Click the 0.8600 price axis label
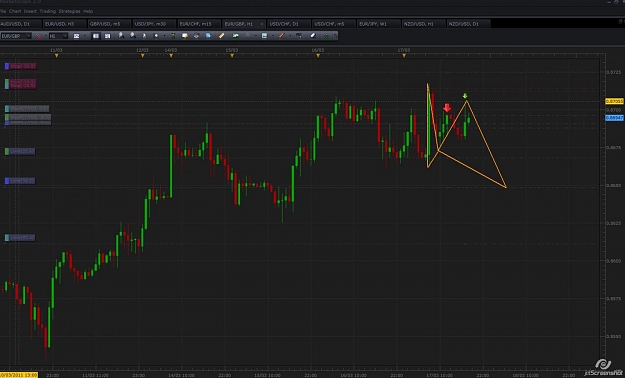This screenshot has height=378, width=625. coord(614,261)
